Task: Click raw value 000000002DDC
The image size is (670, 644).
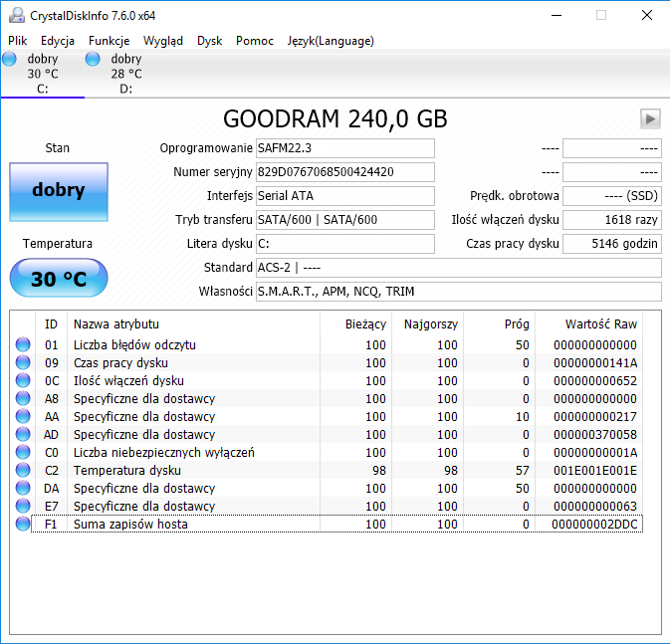Action: pyautogui.click(x=594, y=525)
